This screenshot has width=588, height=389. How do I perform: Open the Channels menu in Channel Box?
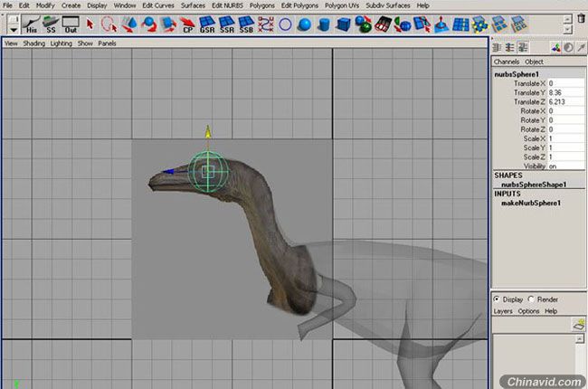coord(506,62)
